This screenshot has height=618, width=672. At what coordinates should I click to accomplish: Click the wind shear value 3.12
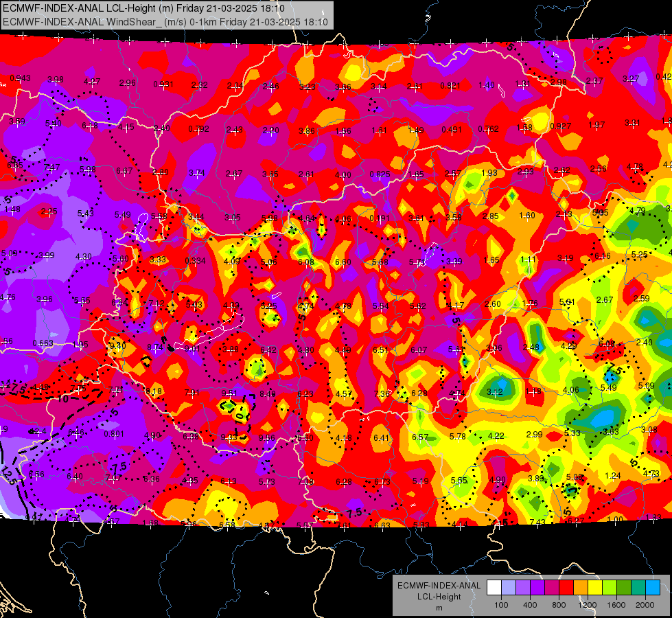click(x=495, y=391)
